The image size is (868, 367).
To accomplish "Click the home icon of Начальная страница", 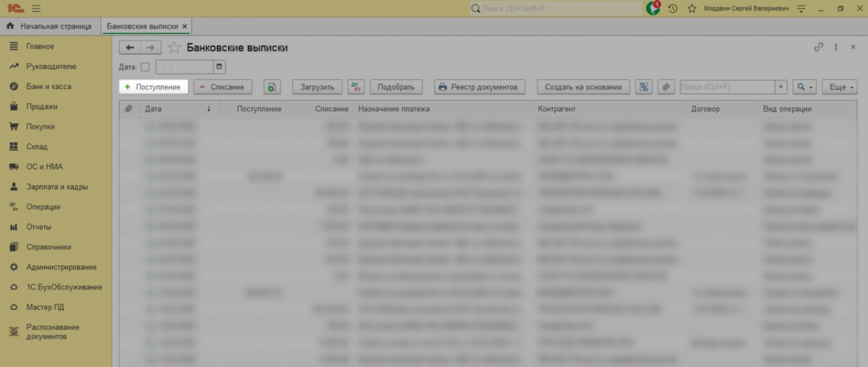I will 10,26.
